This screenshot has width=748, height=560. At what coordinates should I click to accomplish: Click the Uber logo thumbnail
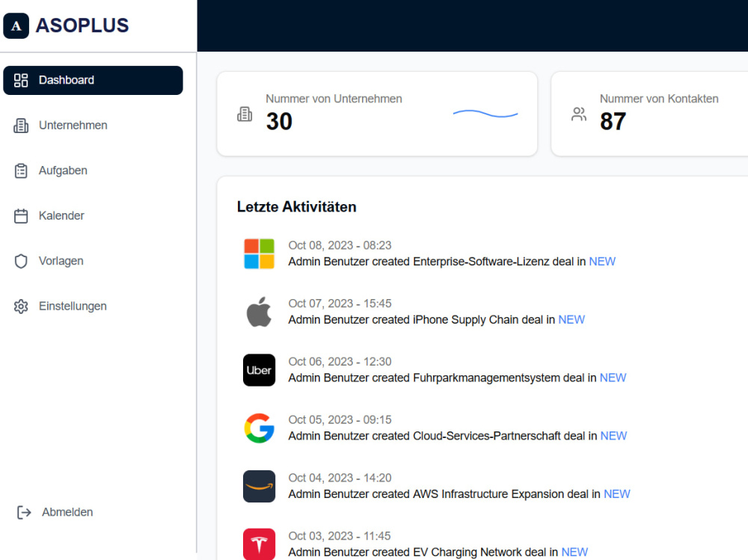pyautogui.click(x=259, y=370)
